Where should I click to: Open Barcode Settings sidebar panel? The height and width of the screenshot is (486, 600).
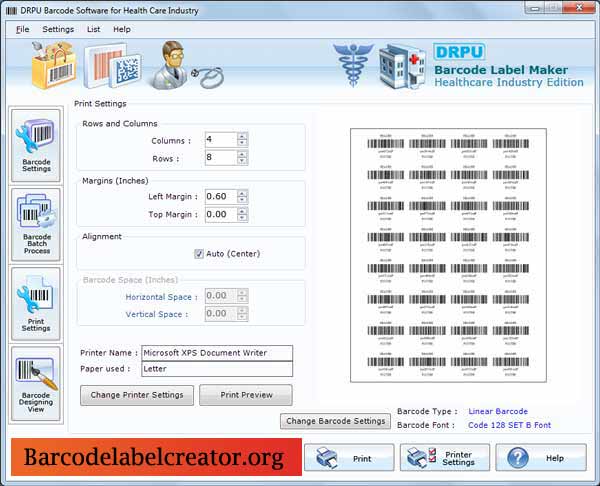[36, 145]
